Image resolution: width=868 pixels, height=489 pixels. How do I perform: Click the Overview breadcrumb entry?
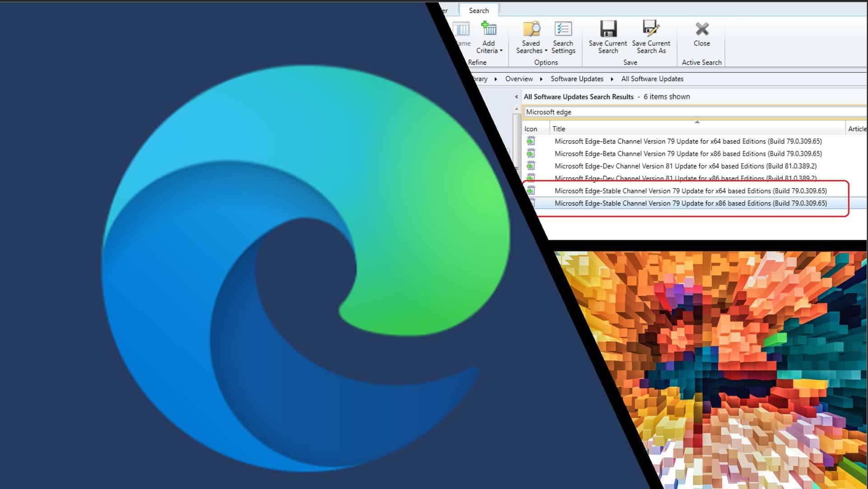point(518,78)
